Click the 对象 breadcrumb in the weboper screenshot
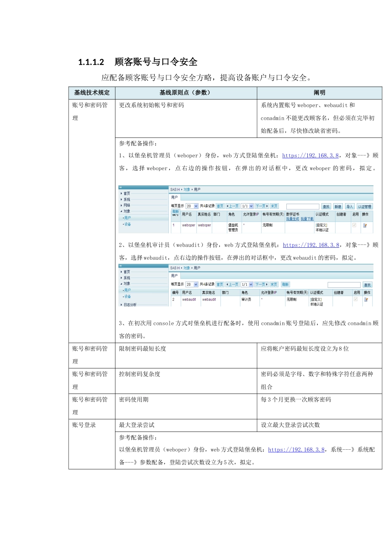This screenshot has width=392, height=555. click(187, 190)
